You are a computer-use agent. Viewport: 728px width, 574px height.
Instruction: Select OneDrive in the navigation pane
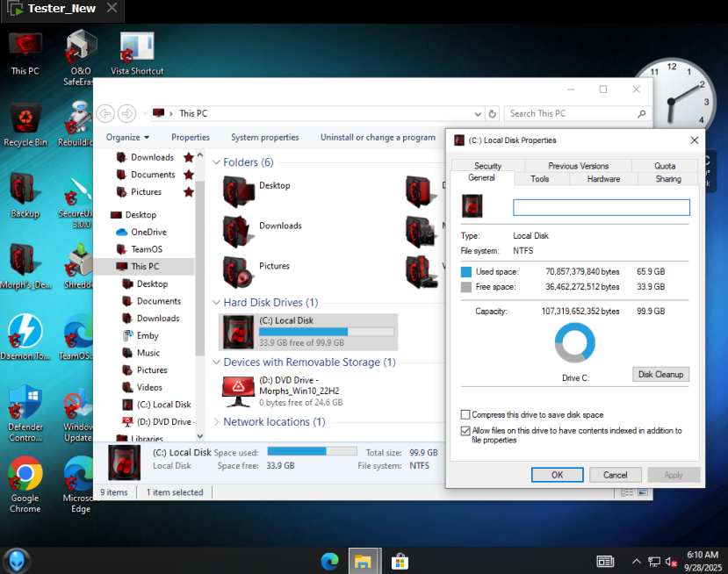(x=148, y=233)
